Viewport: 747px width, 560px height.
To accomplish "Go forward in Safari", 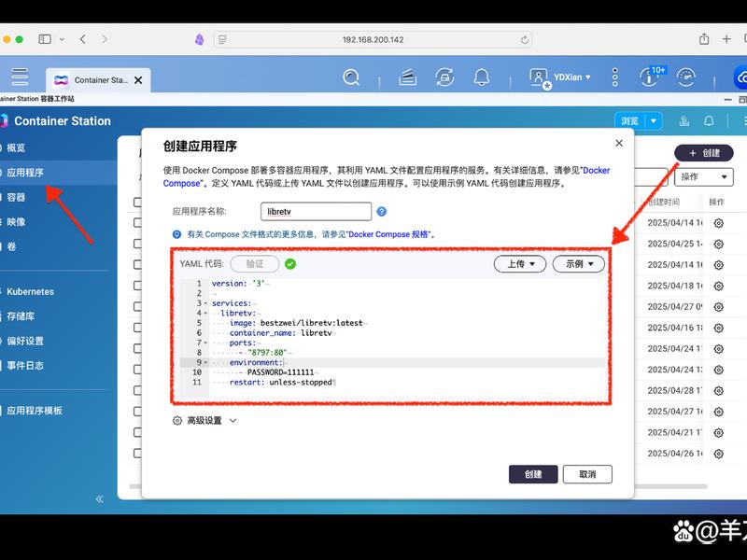I will coord(105,39).
